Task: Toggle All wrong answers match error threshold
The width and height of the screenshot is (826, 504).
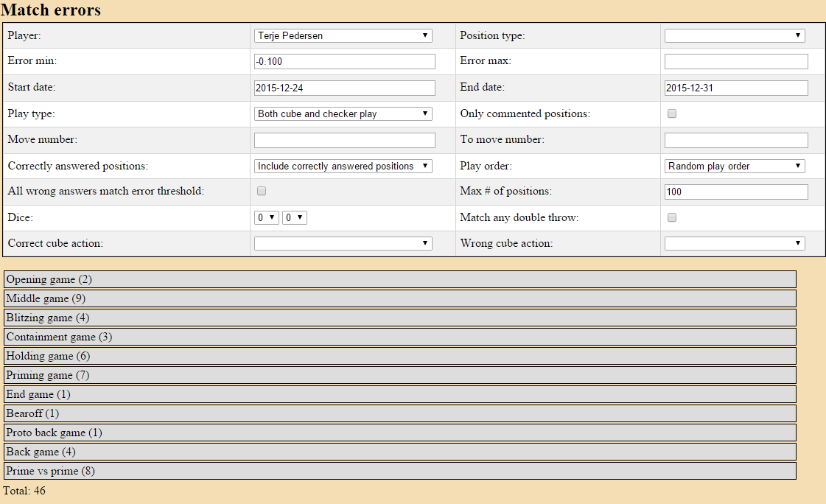Action: [x=261, y=192]
